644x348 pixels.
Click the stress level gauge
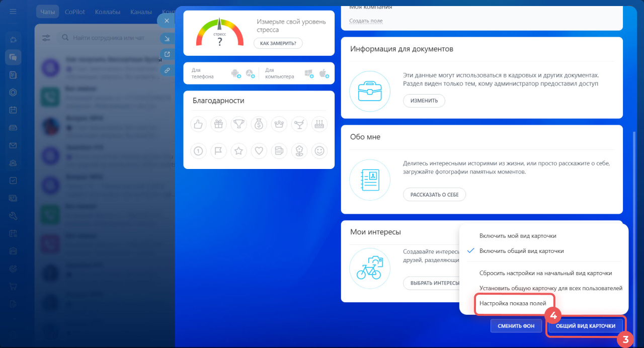(220, 34)
